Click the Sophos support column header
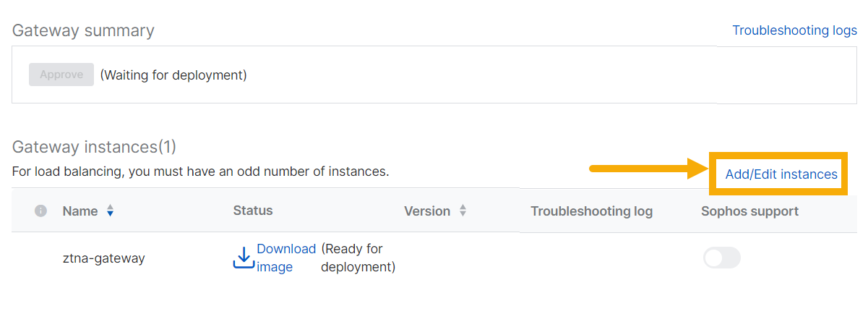The height and width of the screenshot is (322, 868). click(x=749, y=211)
